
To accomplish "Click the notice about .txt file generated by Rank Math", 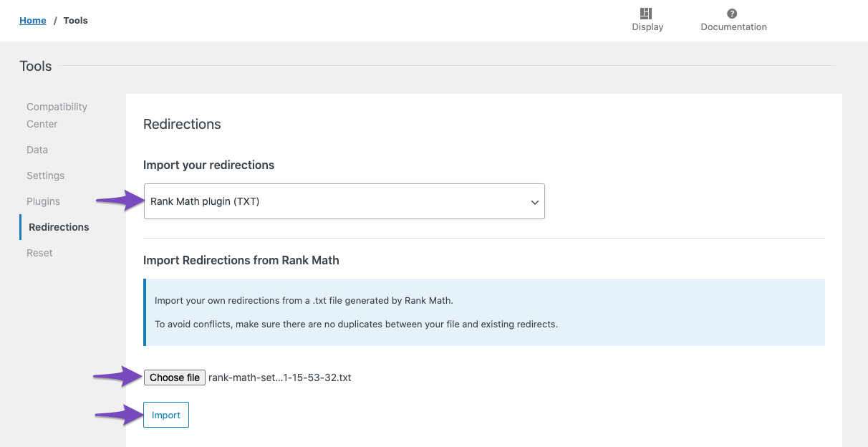I will [304, 300].
